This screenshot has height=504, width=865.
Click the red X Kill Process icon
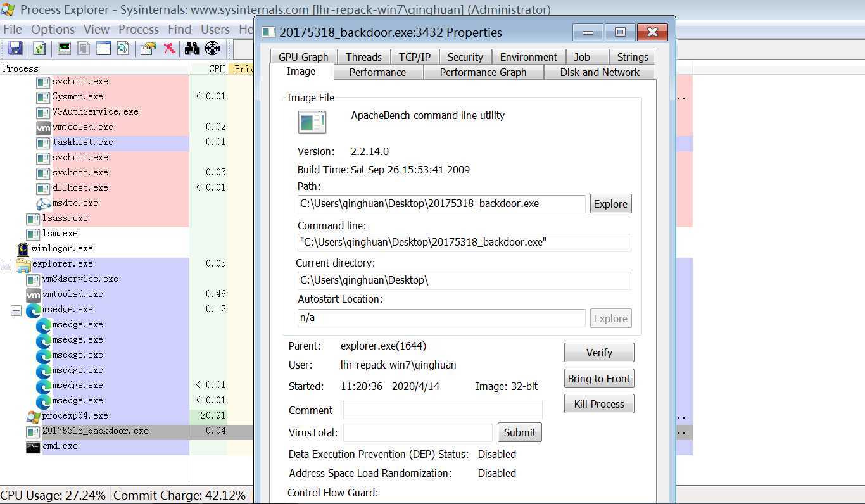[169, 48]
